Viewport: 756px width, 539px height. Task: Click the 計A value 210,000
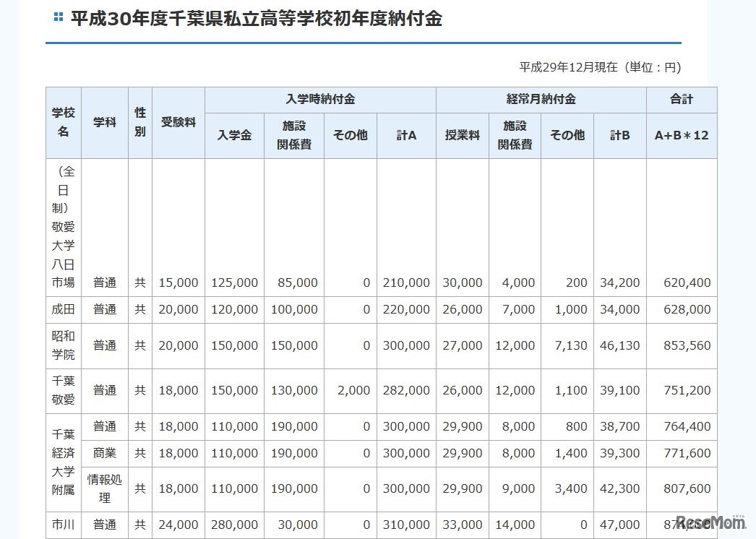tap(406, 283)
